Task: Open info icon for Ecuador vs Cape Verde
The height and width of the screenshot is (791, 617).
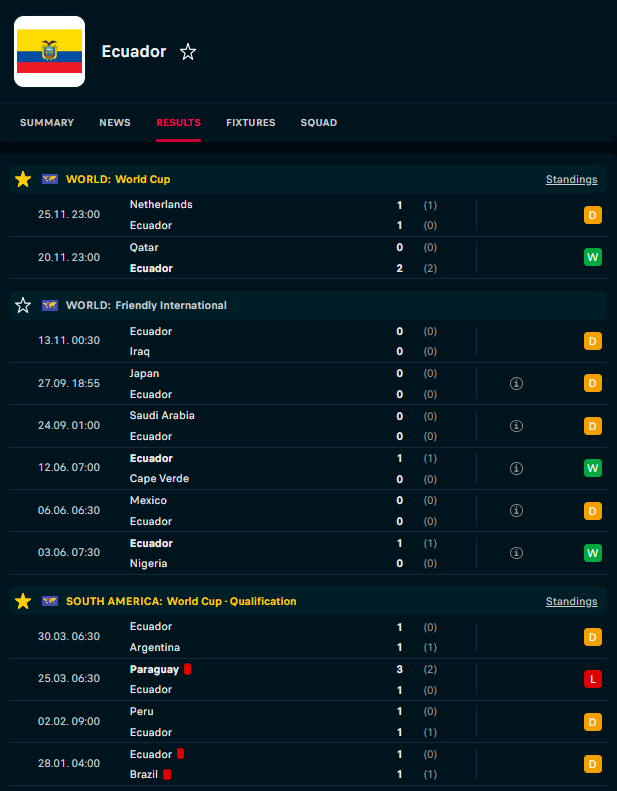Action: coord(516,468)
